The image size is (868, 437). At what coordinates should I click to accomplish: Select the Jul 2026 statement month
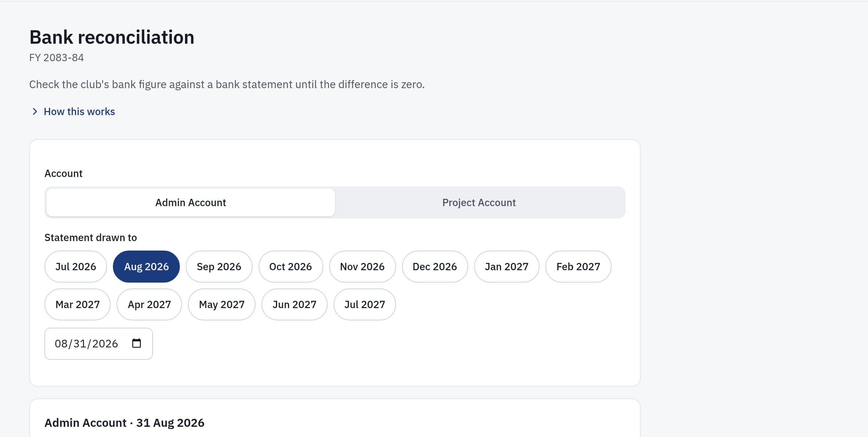point(76,267)
